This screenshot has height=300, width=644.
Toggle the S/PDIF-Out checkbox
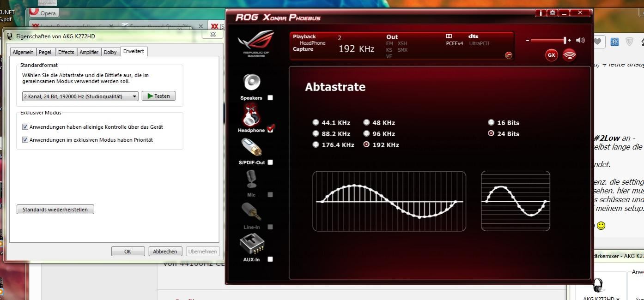pos(270,162)
